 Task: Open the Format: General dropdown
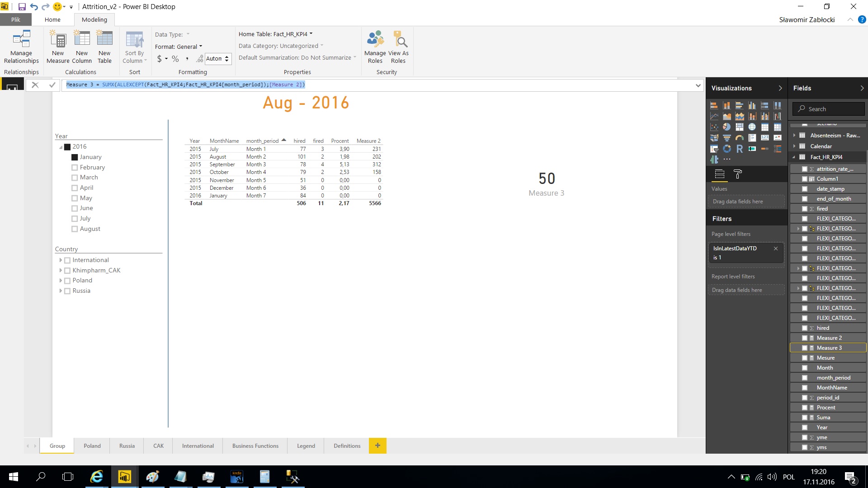tap(179, 47)
